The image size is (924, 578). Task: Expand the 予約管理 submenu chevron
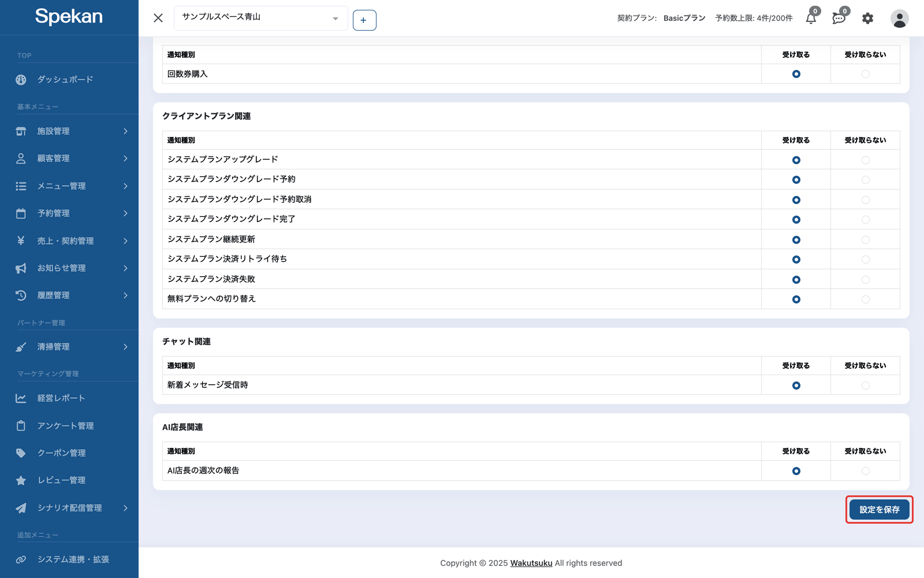click(125, 213)
